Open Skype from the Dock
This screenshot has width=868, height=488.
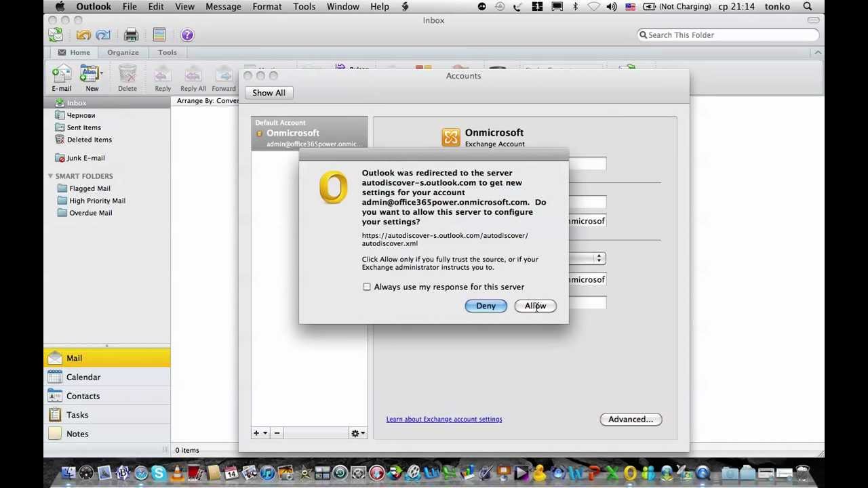(159, 473)
